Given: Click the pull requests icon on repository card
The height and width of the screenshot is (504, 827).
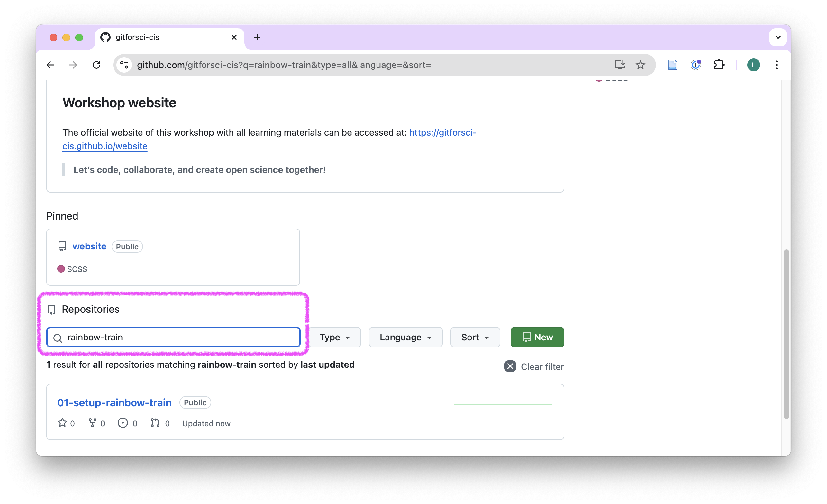Looking at the screenshot, I should pos(155,423).
